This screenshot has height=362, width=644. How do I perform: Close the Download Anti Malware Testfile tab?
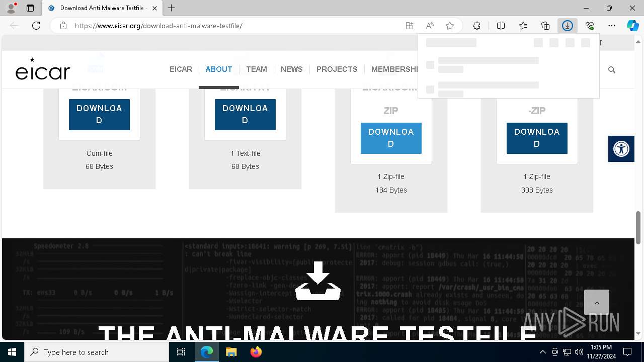coord(154,8)
